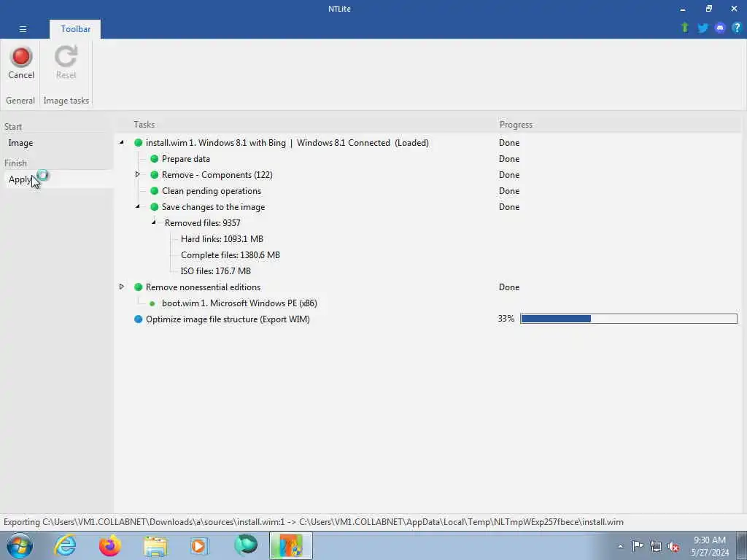The height and width of the screenshot is (560, 747).
Task: Show hidden tray icons arrow
Action: tap(620, 546)
